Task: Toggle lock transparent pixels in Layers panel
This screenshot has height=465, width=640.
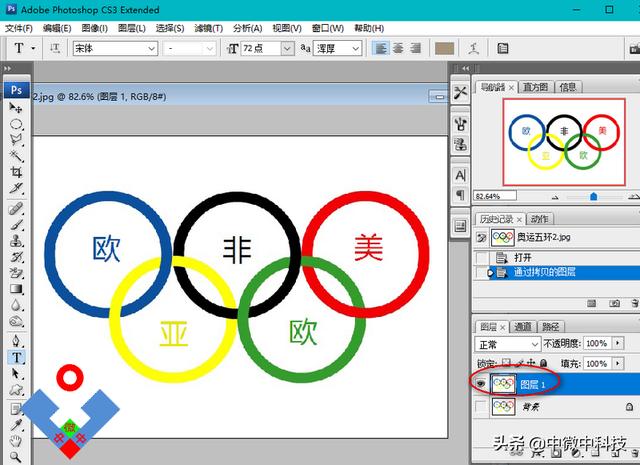Action: pos(506,363)
